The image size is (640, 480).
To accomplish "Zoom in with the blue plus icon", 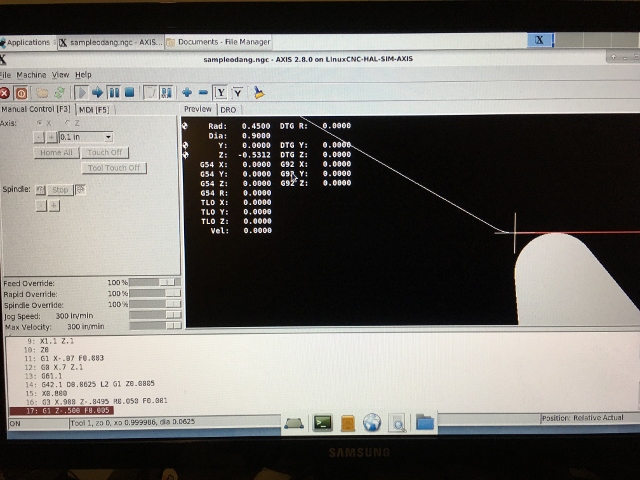I will pos(187,93).
